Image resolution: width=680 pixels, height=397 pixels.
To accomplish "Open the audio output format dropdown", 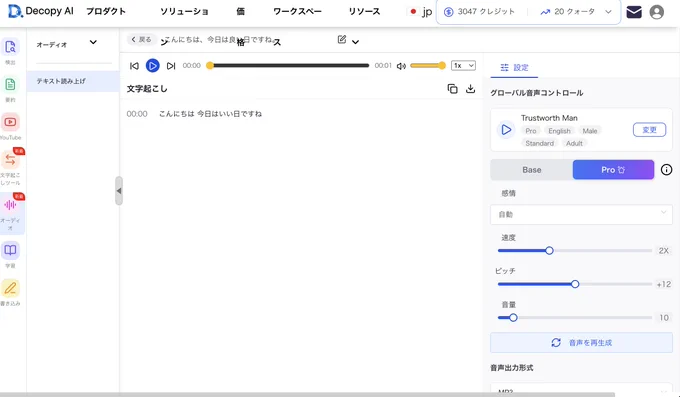I will coord(581,390).
